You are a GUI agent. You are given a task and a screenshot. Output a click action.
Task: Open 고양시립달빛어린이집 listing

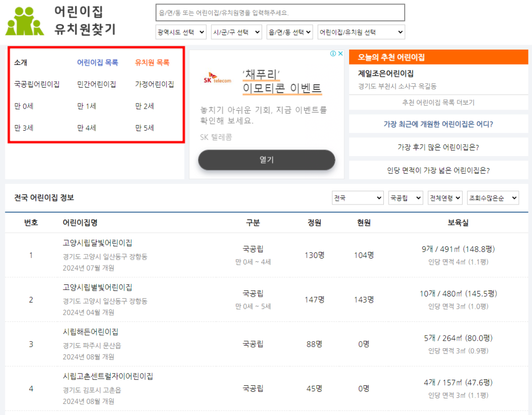[x=97, y=243]
